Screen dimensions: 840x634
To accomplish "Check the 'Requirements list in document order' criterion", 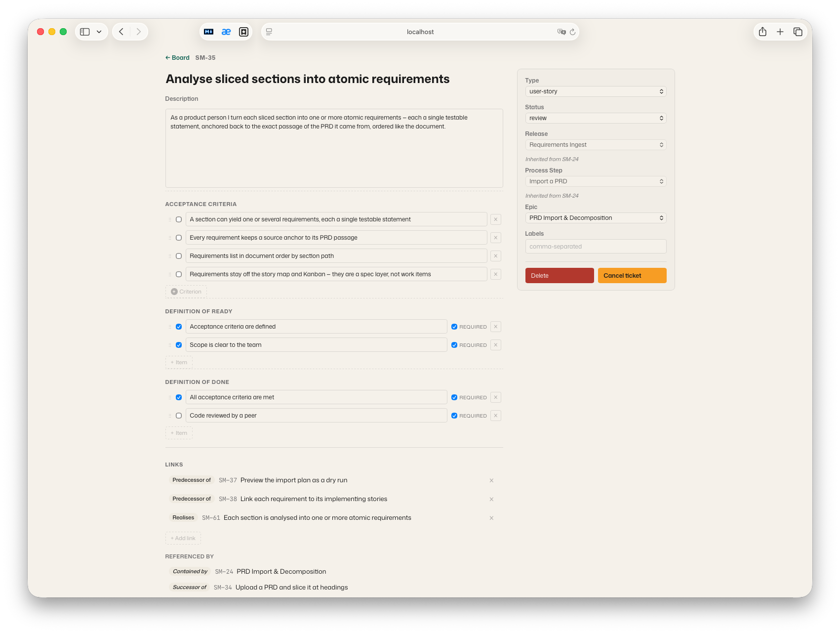I will click(x=179, y=256).
